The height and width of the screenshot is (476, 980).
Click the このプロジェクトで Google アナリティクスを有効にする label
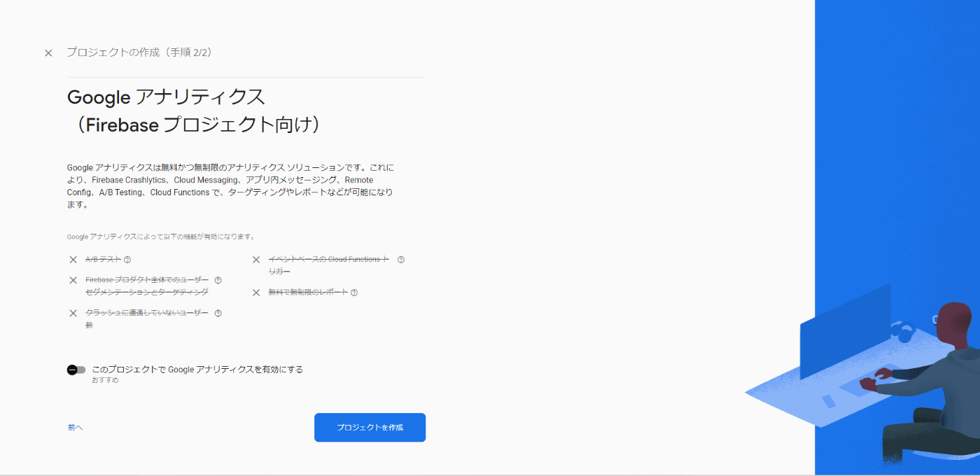tap(197, 369)
